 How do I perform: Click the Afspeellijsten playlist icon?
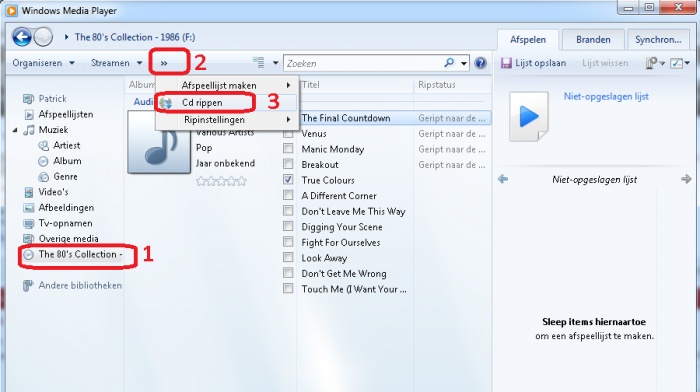click(x=29, y=114)
